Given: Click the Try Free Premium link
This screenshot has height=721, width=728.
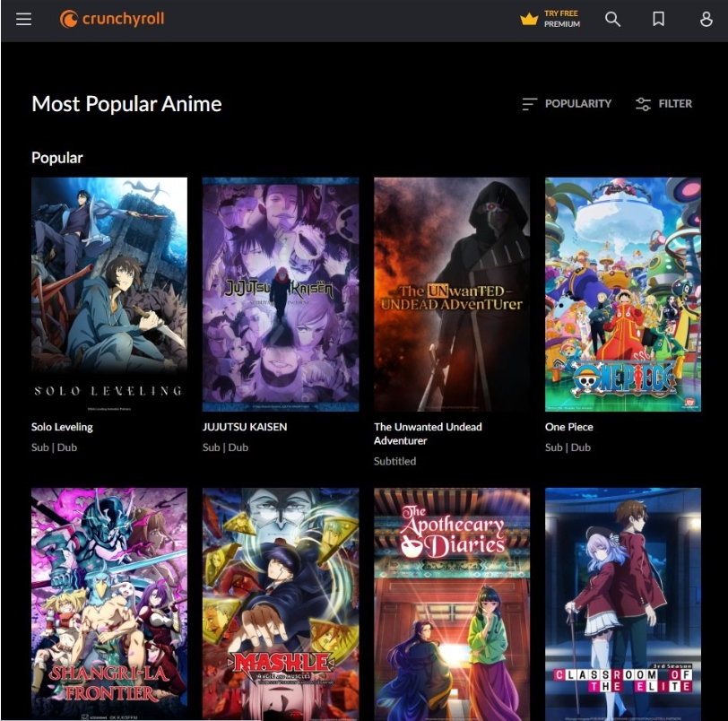Looking at the screenshot, I should point(562,19).
